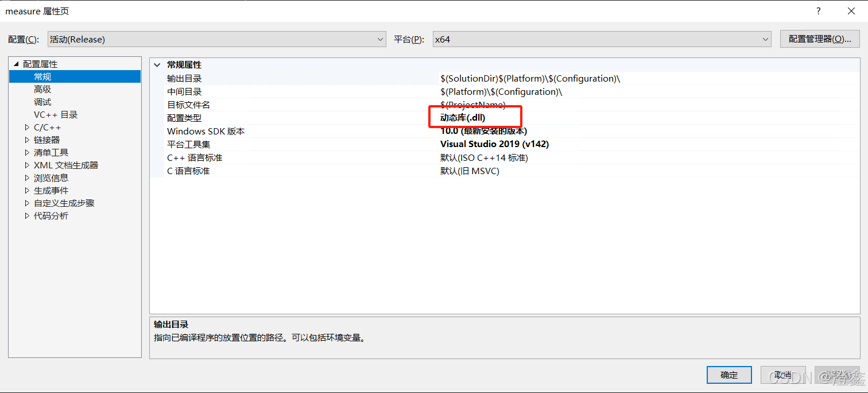Select 调试 in the property tree
This screenshot has height=393, width=868.
42,102
